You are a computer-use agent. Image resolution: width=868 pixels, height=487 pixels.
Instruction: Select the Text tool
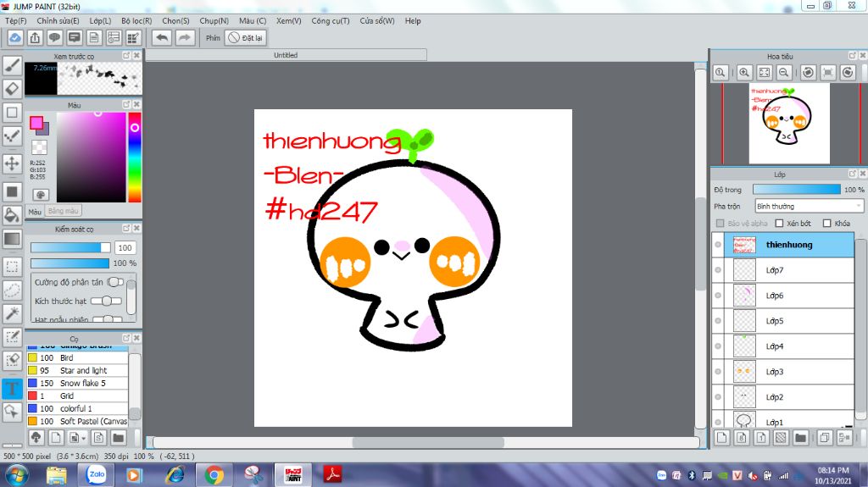(x=12, y=388)
